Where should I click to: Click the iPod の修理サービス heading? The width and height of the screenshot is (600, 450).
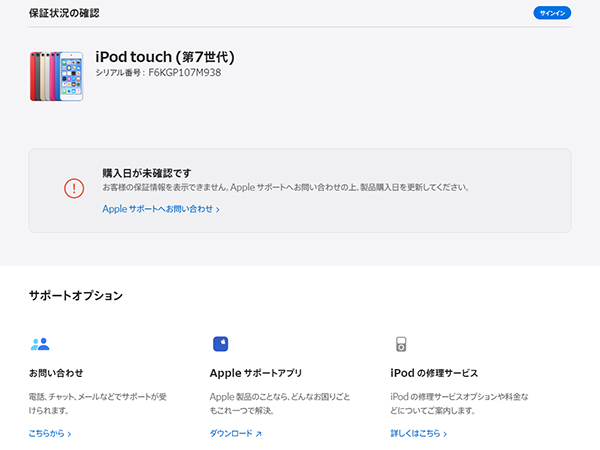click(x=434, y=373)
